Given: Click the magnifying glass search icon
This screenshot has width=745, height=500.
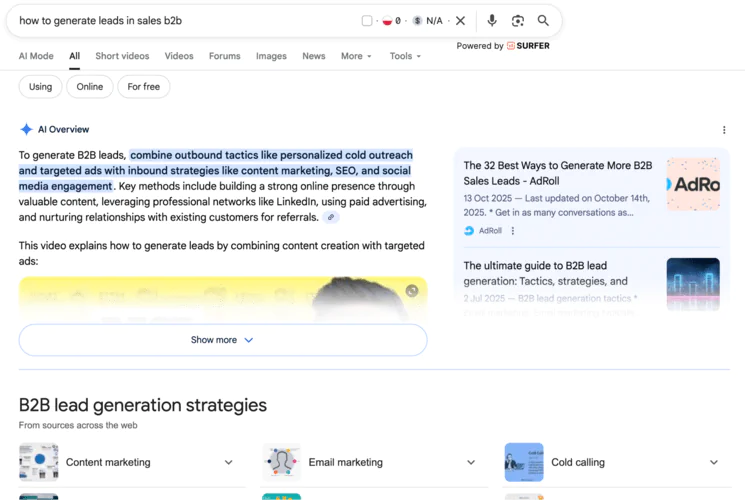Looking at the screenshot, I should (x=543, y=20).
